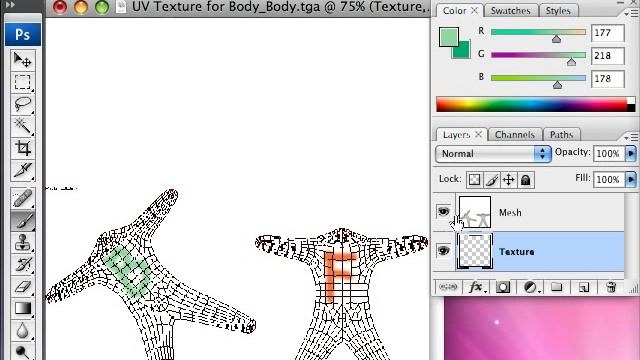Select the History Brush tool
Viewport: 640px width, 360px height.
click(x=22, y=264)
